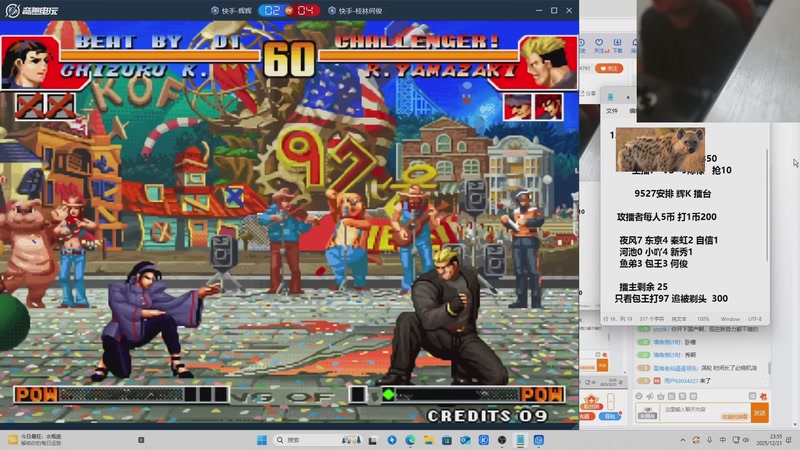Click the emulator platform logo in title bar
800x450 pixels.
pos(31,10)
